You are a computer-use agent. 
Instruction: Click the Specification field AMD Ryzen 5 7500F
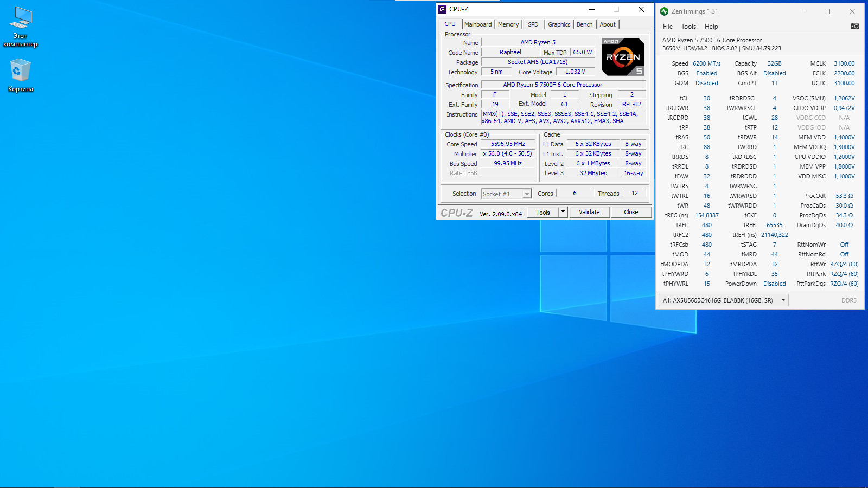pyautogui.click(x=564, y=85)
